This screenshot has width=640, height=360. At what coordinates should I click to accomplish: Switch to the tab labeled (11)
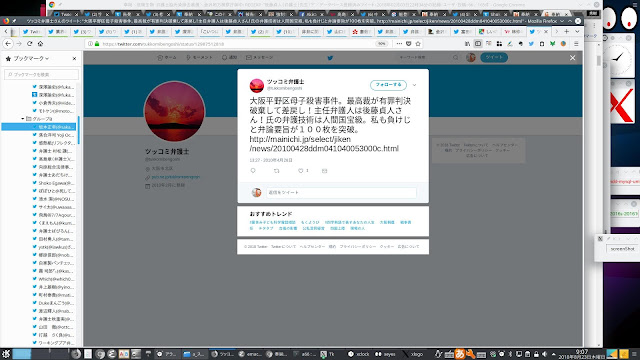click(285, 31)
